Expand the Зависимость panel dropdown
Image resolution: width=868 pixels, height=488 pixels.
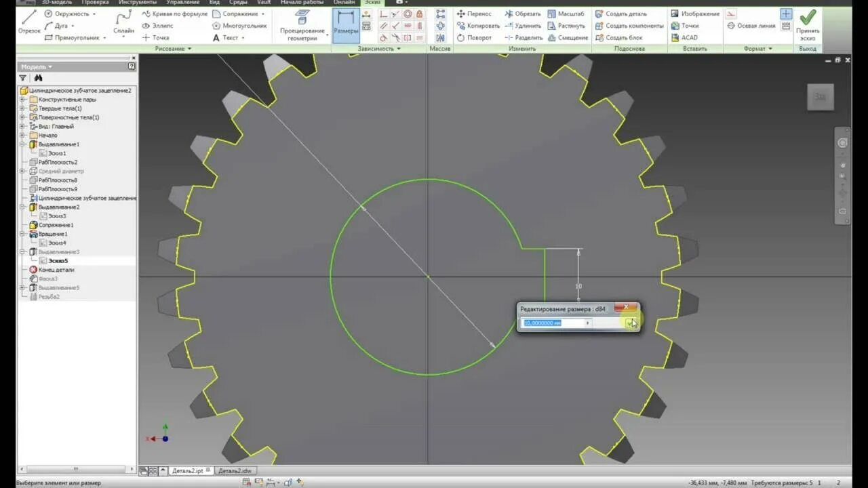(379, 49)
